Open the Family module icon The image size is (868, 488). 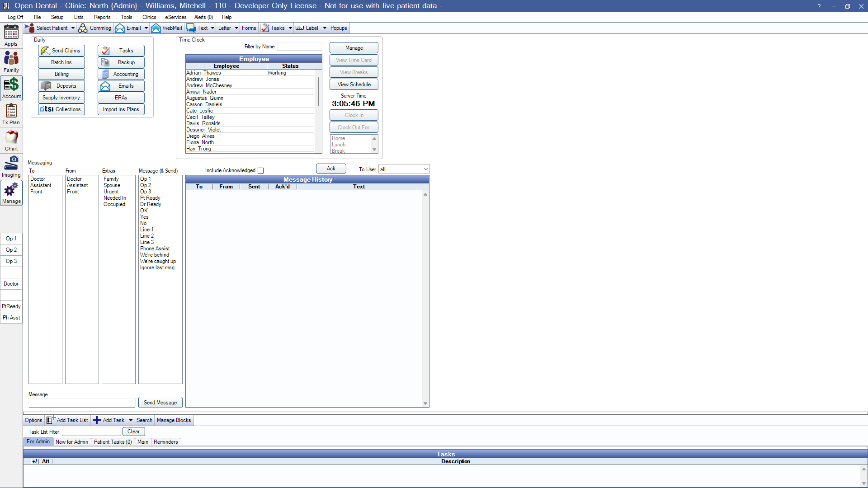(x=11, y=61)
